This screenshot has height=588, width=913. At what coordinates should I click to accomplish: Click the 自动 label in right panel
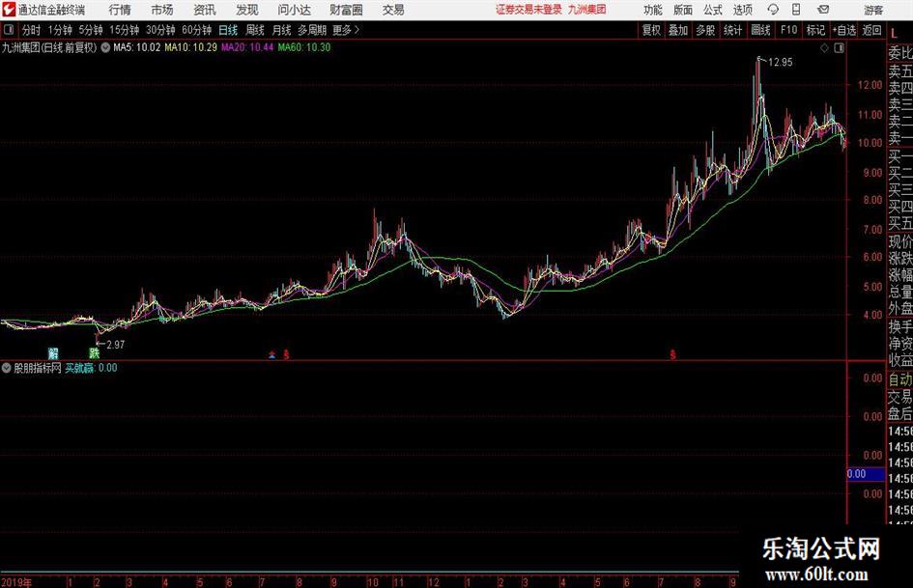[900, 379]
